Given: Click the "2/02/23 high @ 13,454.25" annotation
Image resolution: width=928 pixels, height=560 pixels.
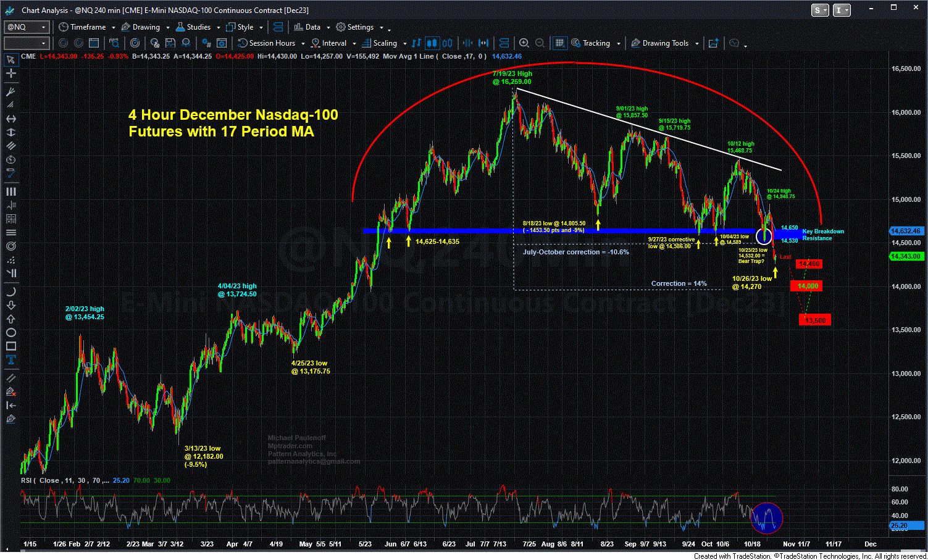Looking at the screenshot, I should click(x=85, y=313).
